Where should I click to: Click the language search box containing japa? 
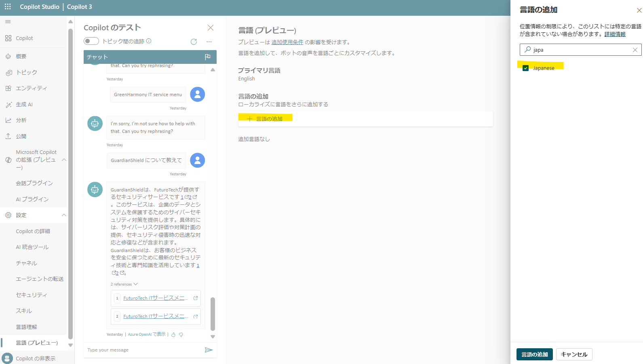point(580,50)
